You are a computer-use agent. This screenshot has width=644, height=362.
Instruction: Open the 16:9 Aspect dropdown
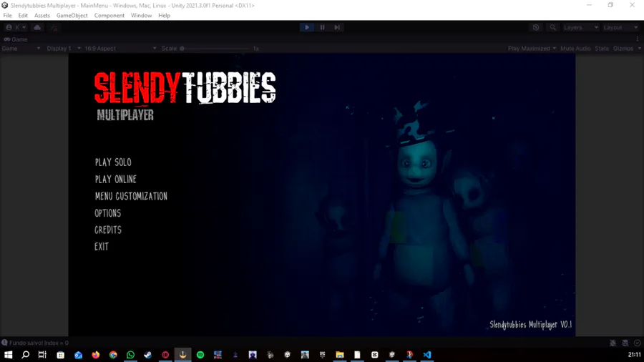point(120,49)
